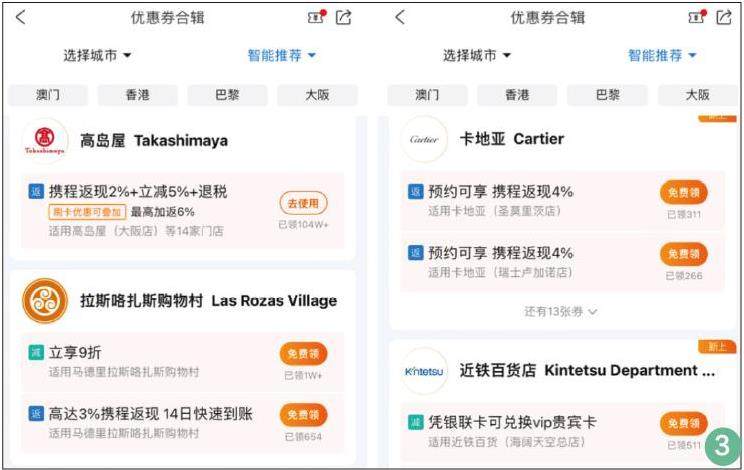Claim Cartier 圣莫里茨店 coupon via 免费领
The image size is (744, 470).
click(683, 193)
